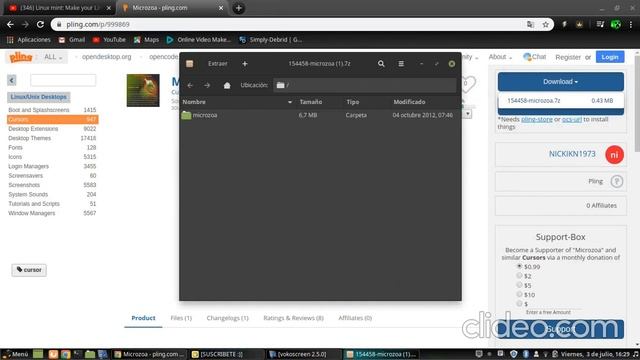This screenshot has height=360, width=640.
Task: Click the Nombre column sort arrow
Action: point(290,102)
